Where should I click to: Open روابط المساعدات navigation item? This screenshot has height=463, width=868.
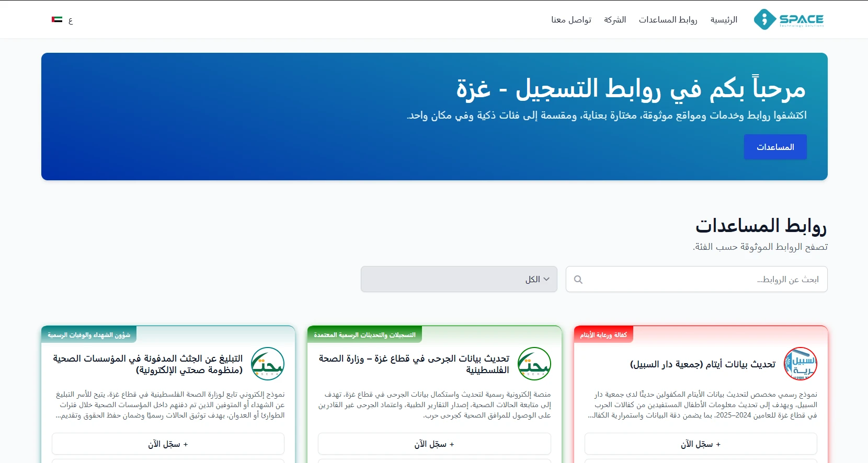click(668, 19)
